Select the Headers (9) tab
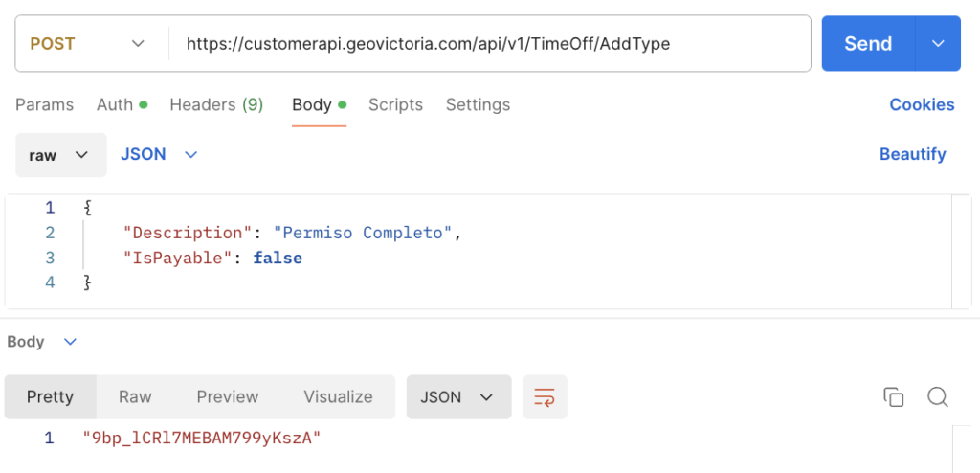Screen dimensions: 980x473 (x=216, y=105)
